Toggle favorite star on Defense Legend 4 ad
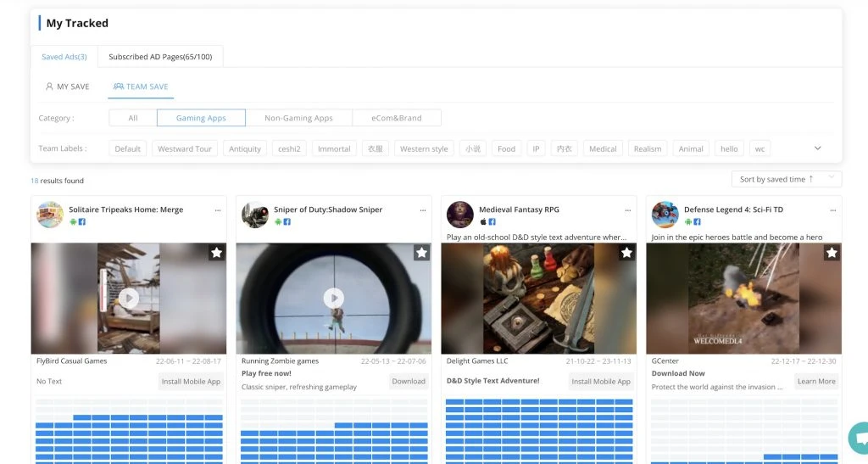868x464 pixels. 832,253
